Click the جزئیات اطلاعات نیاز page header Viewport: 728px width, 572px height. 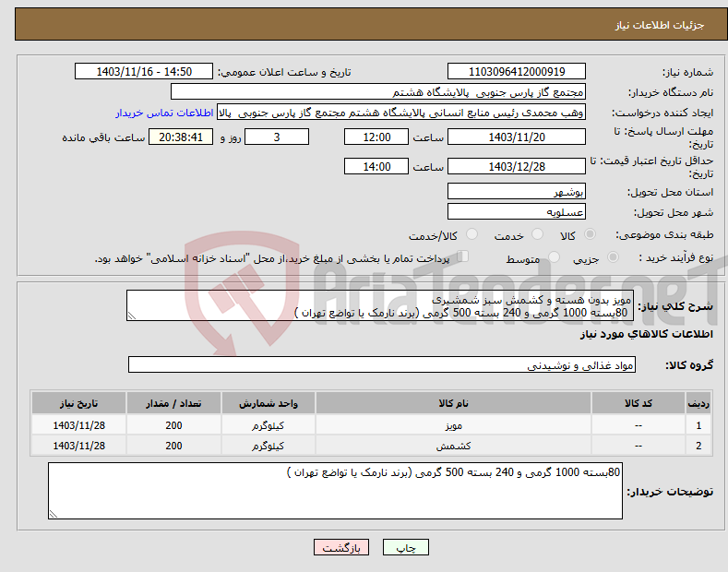tap(660, 25)
